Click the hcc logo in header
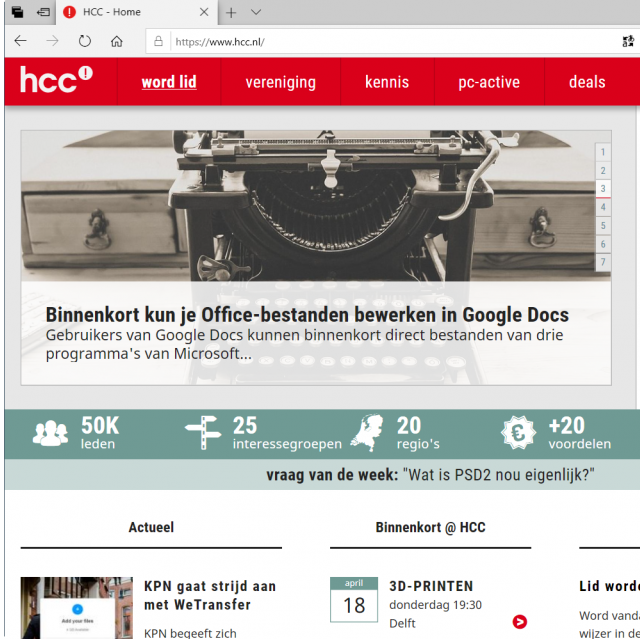Viewport: 640px width, 640px height. pos(56,80)
